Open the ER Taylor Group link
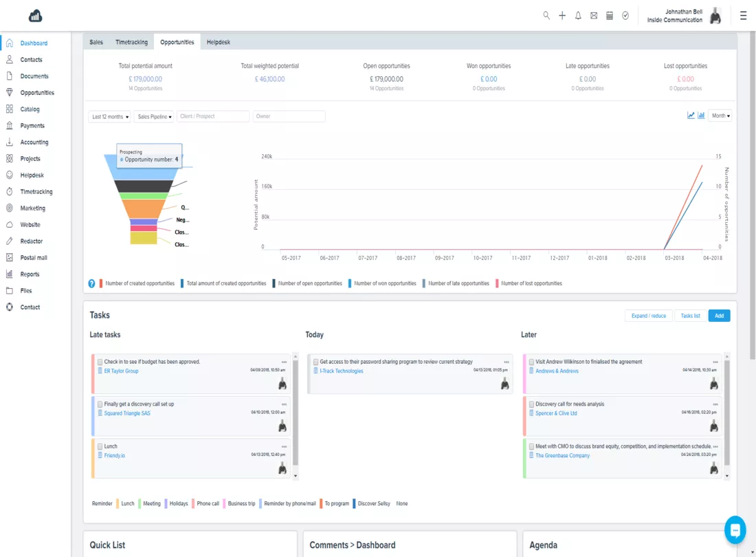Screen dimensions: 756x557 point(121,371)
